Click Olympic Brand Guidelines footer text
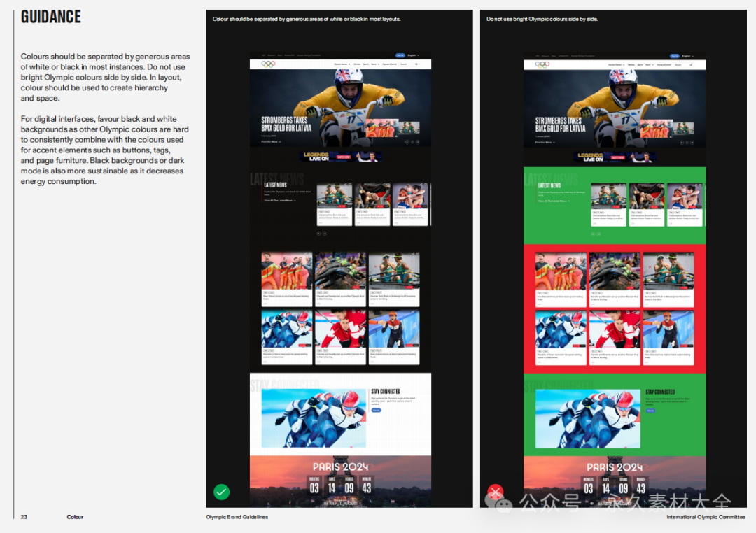Image resolution: width=756 pixels, height=533 pixels. pyautogui.click(x=237, y=517)
